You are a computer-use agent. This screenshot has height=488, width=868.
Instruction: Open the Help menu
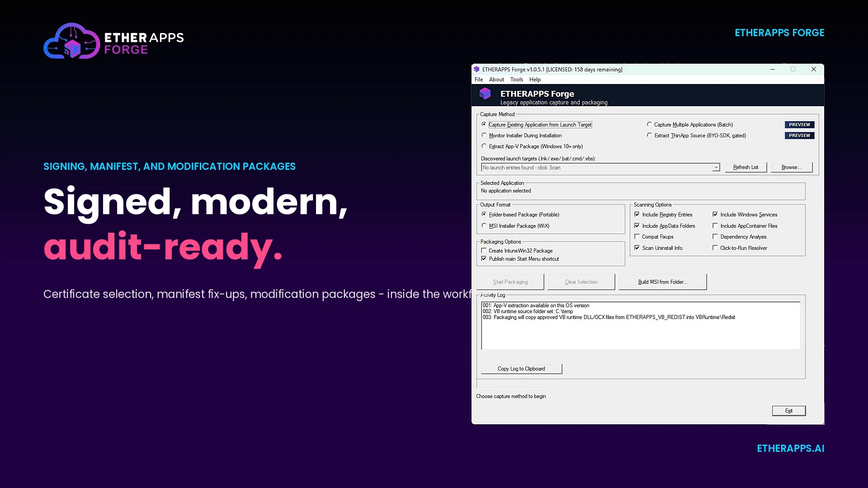coord(535,80)
